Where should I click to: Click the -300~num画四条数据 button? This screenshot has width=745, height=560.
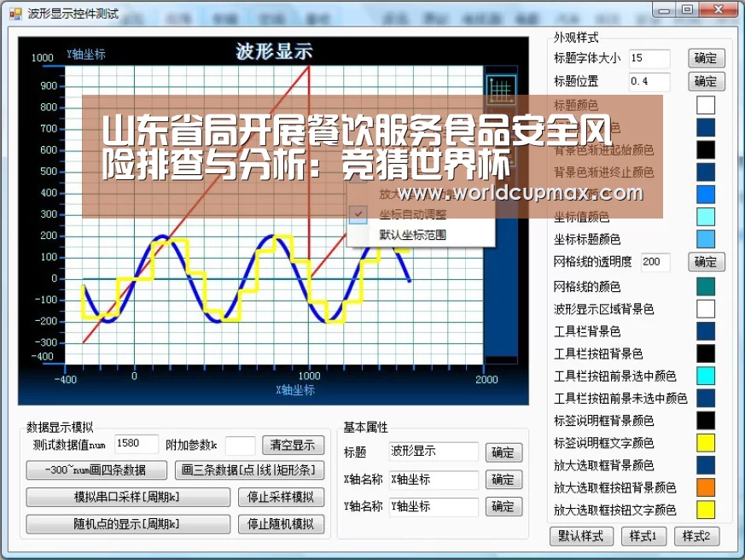click(x=96, y=470)
